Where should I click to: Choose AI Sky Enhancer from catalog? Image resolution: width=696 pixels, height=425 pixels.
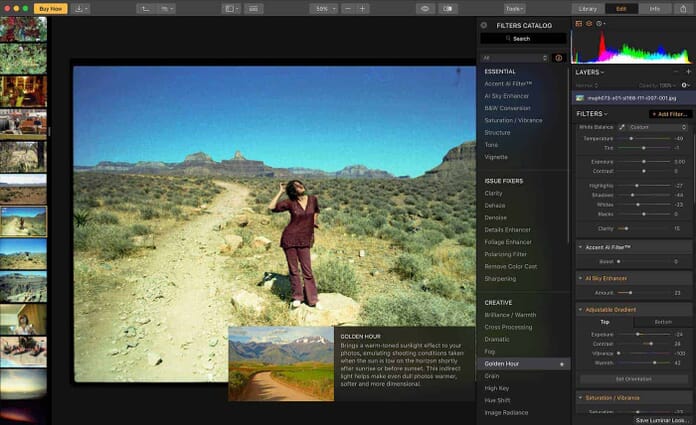pyautogui.click(x=506, y=96)
